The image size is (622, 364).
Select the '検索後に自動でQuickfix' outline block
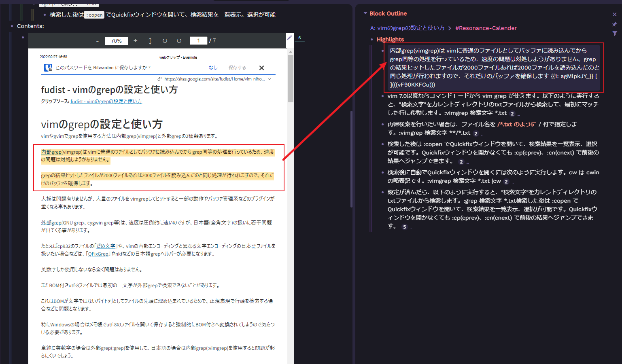click(x=493, y=176)
